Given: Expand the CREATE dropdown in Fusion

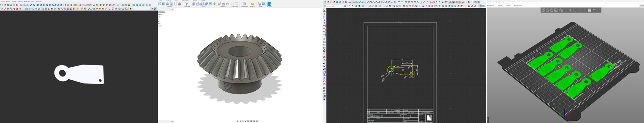Looking at the screenshot, I should tap(169, 6).
